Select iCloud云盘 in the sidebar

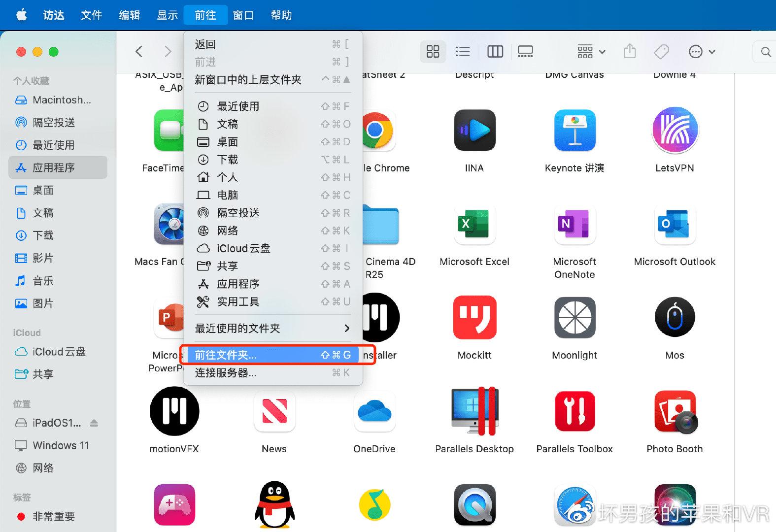58,352
